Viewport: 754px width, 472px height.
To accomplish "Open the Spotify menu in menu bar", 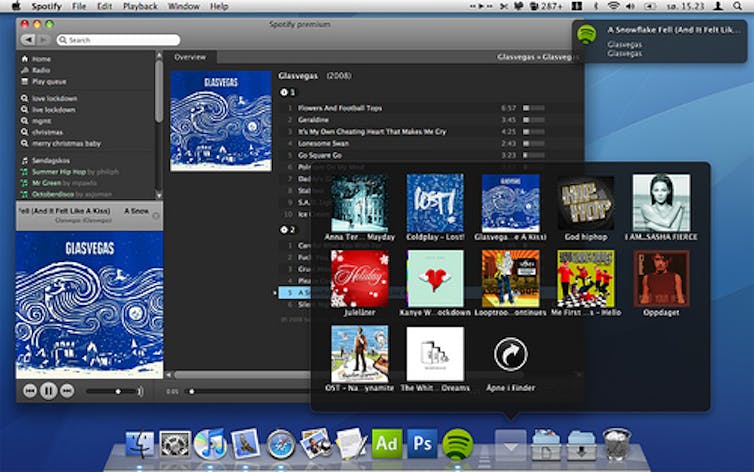I will [x=46, y=6].
